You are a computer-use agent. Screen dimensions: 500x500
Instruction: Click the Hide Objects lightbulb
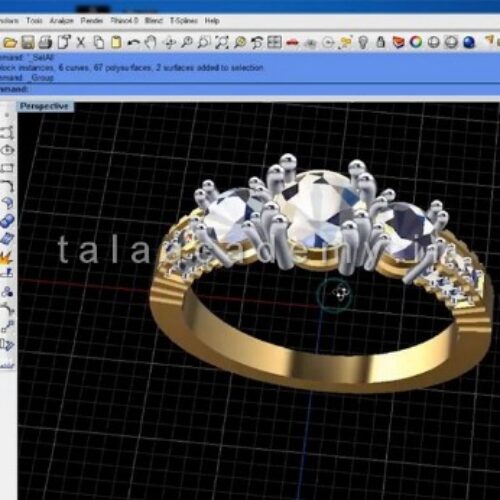click(x=363, y=42)
